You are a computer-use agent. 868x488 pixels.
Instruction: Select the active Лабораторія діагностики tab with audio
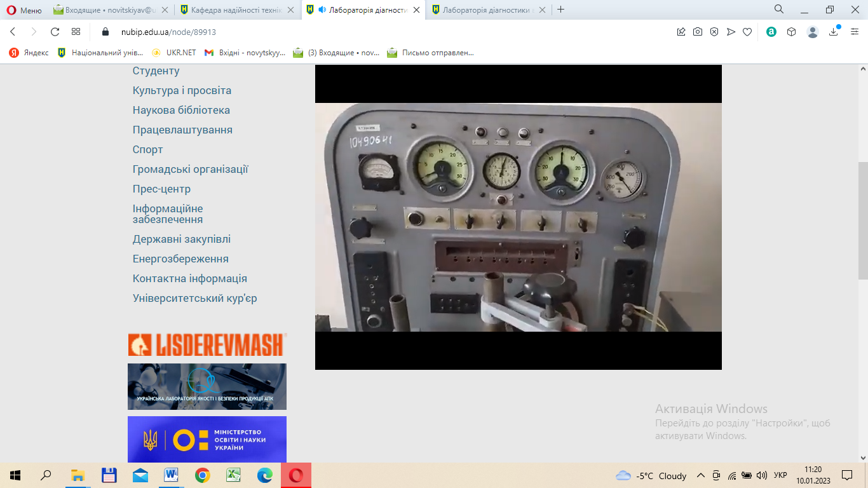[363, 10]
